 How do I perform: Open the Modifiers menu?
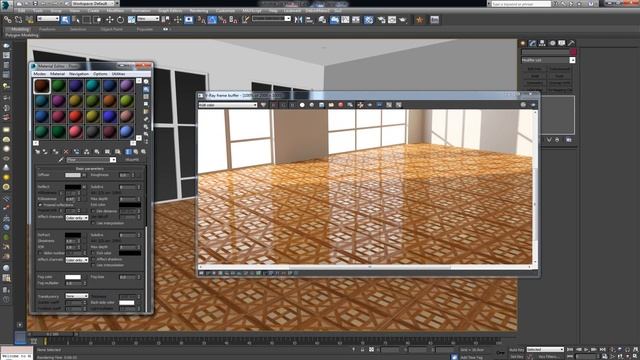(x=115, y=11)
